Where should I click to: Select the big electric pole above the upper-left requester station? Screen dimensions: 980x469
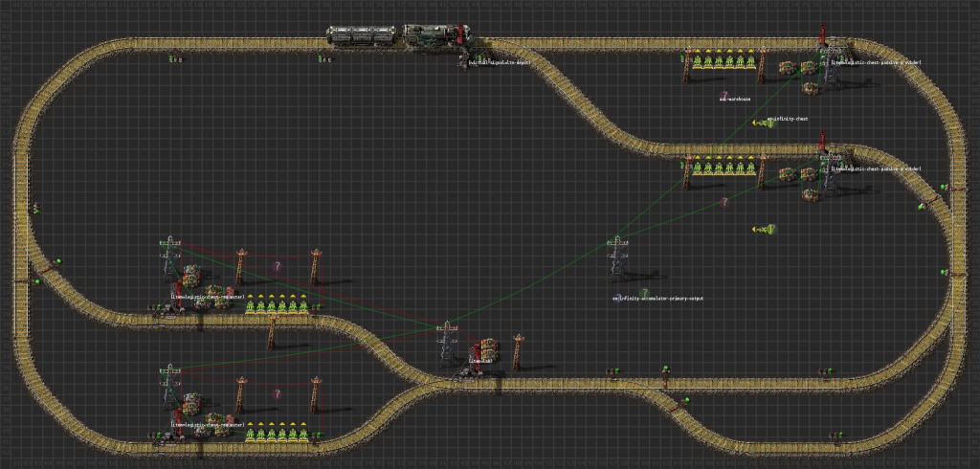coord(169,258)
